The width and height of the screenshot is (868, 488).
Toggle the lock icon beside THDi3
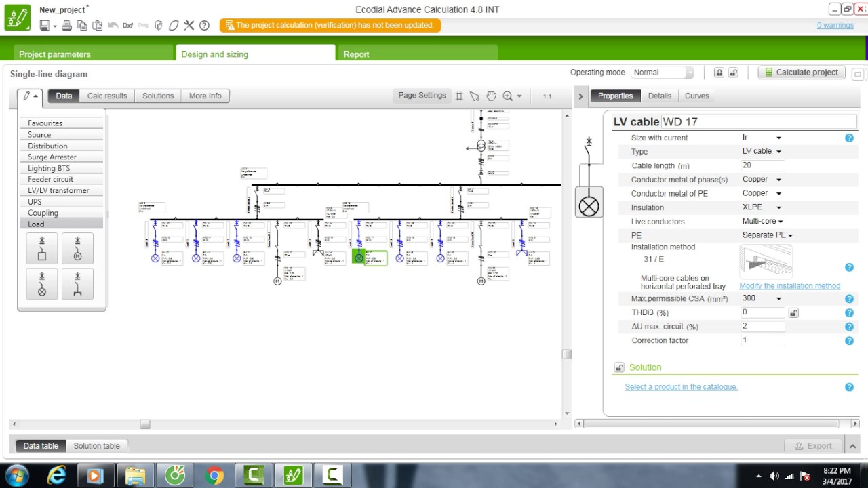point(793,312)
